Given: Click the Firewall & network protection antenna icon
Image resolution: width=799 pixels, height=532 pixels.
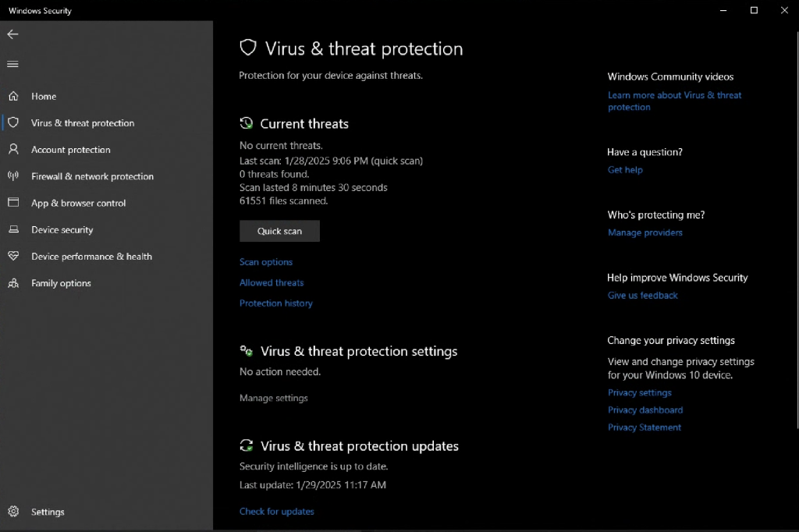Looking at the screenshot, I should [13, 176].
